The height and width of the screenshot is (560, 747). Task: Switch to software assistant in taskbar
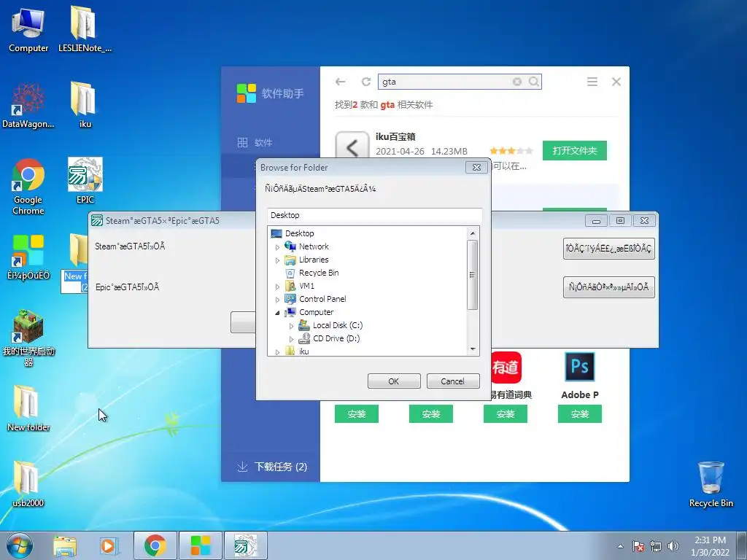[200, 545]
